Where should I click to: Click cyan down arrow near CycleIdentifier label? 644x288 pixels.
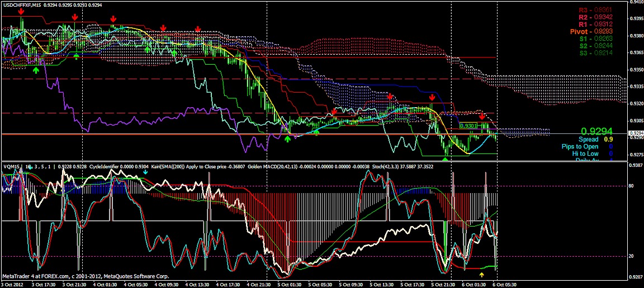pyautogui.click(x=145, y=172)
